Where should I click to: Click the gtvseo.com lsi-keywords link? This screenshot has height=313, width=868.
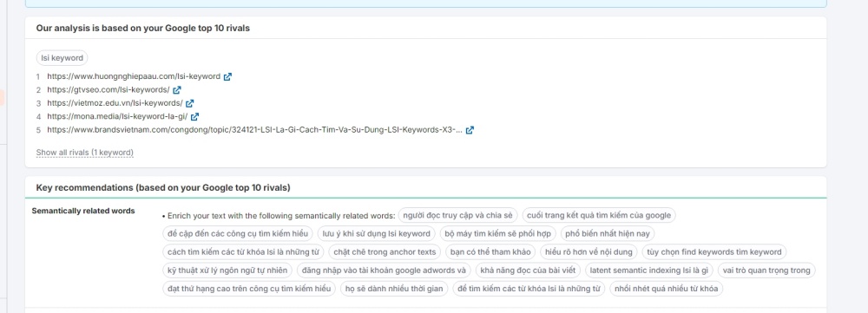pos(108,89)
